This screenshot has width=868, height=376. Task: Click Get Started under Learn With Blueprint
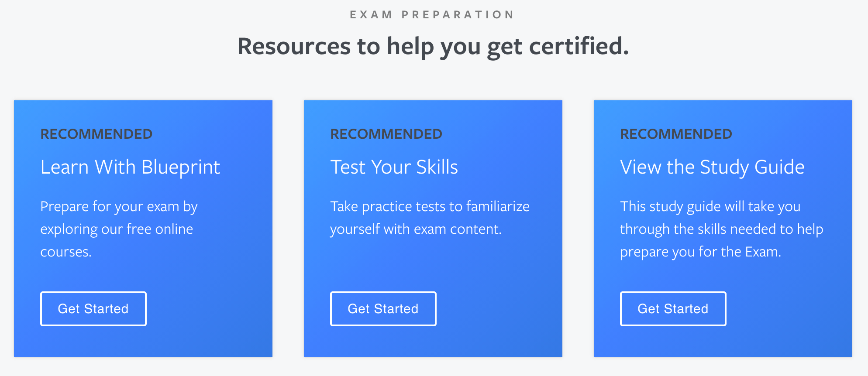[x=93, y=309]
